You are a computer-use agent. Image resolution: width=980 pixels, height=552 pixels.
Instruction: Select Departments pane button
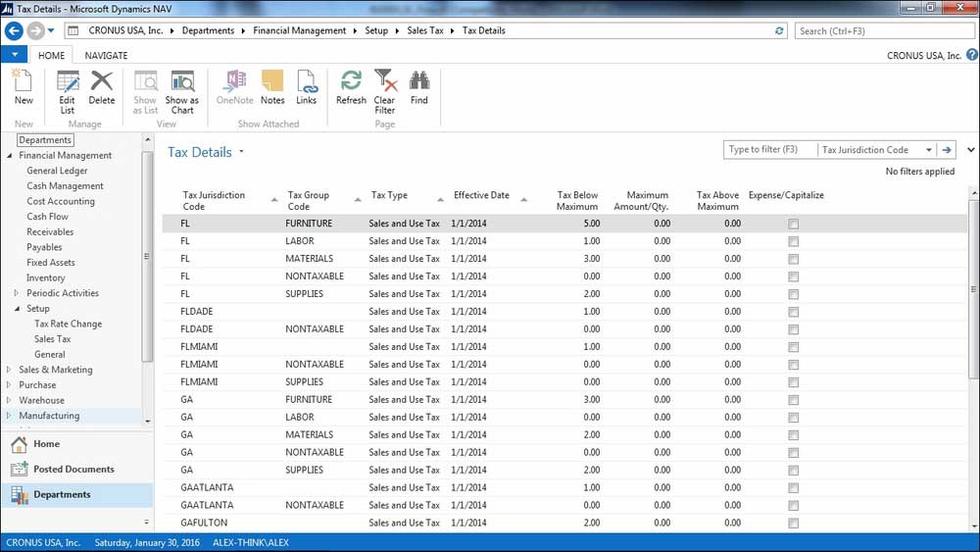[x=76, y=494]
